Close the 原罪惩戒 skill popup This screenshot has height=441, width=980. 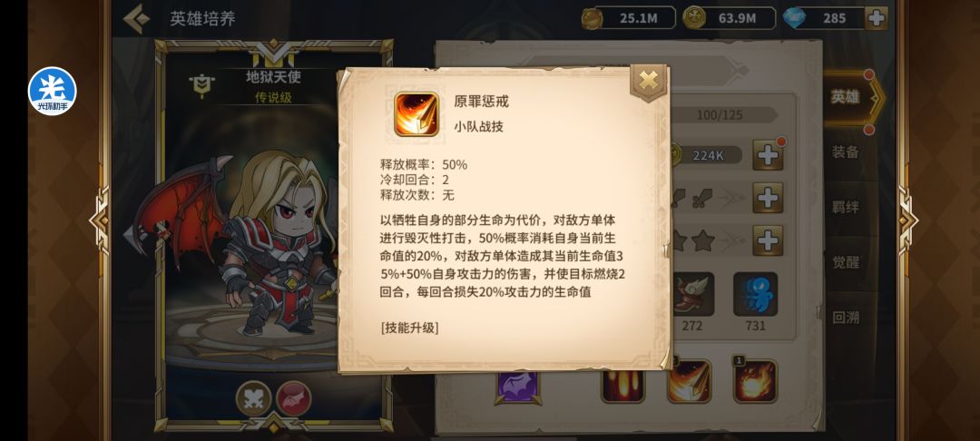649,81
